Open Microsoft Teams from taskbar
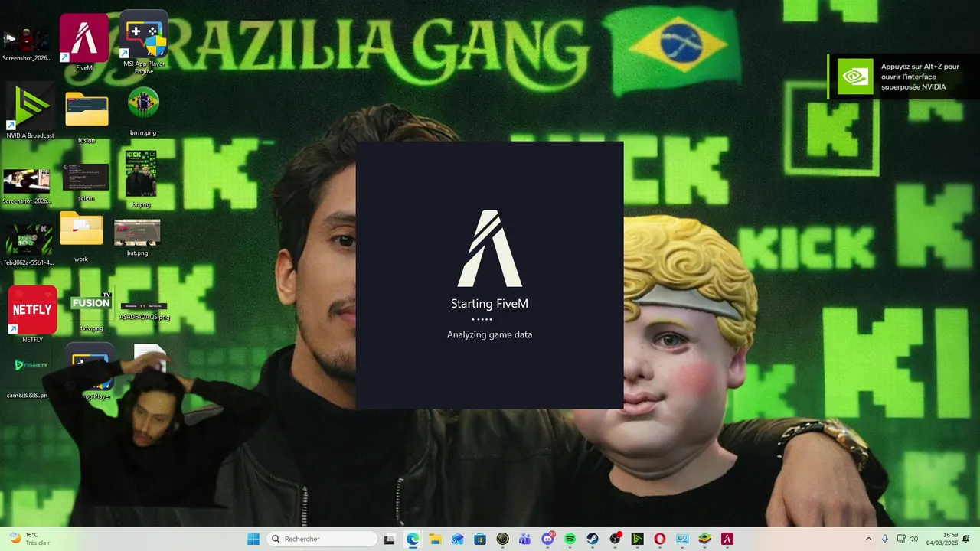 (524, 539)
